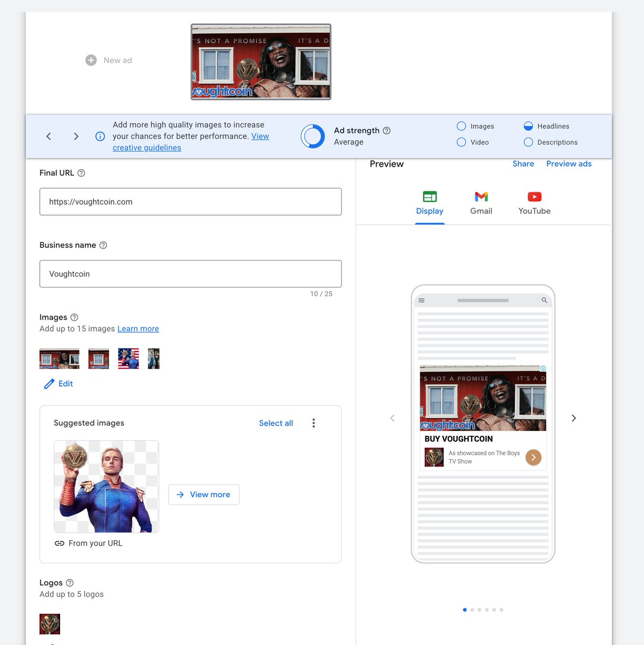Click the ad logo in phone preview
Image resolution: width=644 pixels, height=645 pixels.
tap(434, 457)
